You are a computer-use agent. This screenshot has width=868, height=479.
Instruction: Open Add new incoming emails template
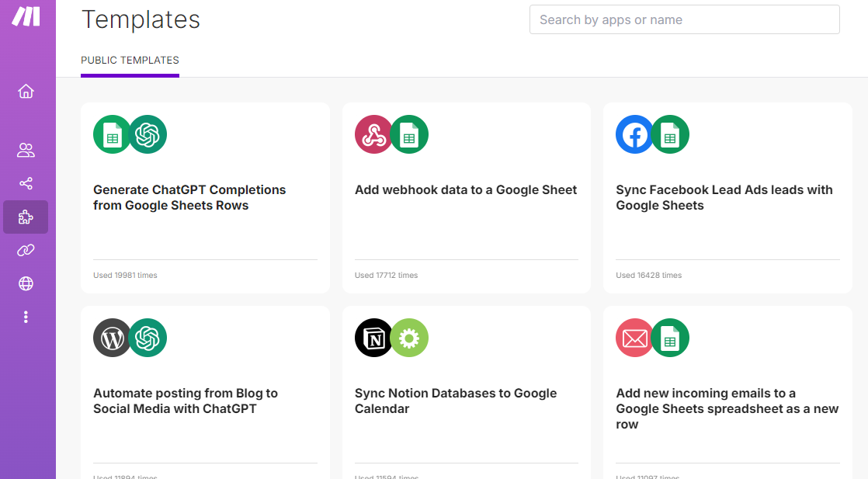[x=727, y=408]
